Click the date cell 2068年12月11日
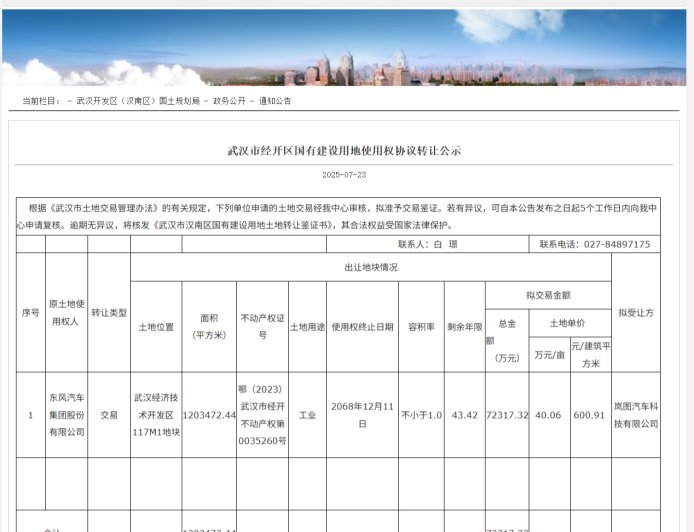Viewport: 694px width, 532px height. (x=362, y=415)
